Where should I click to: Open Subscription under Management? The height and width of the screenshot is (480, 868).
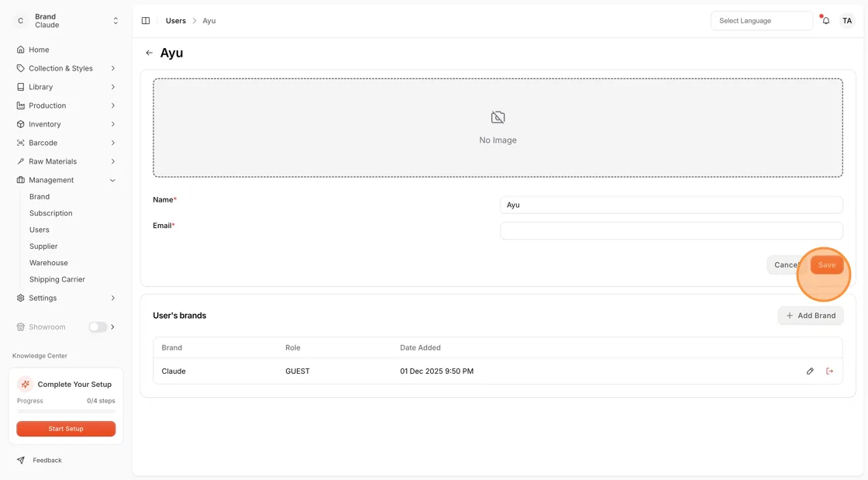pyautogui.click(x=51, y=213)
